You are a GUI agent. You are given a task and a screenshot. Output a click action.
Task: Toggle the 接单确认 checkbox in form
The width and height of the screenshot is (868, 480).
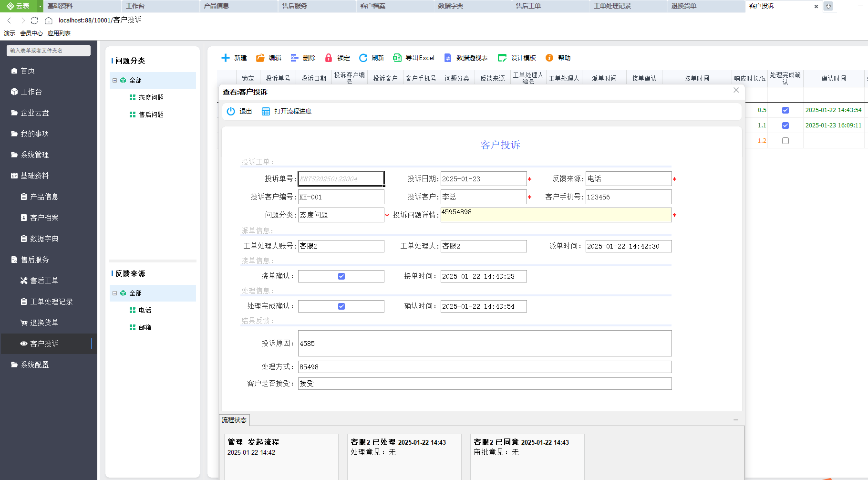(x=341, y=276)
